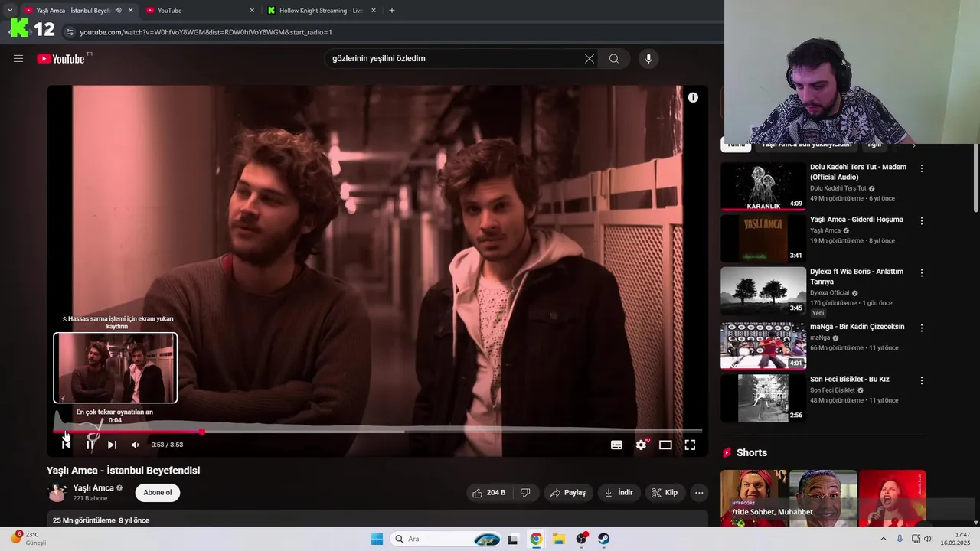Open the player settings gear

pos(642,445)
